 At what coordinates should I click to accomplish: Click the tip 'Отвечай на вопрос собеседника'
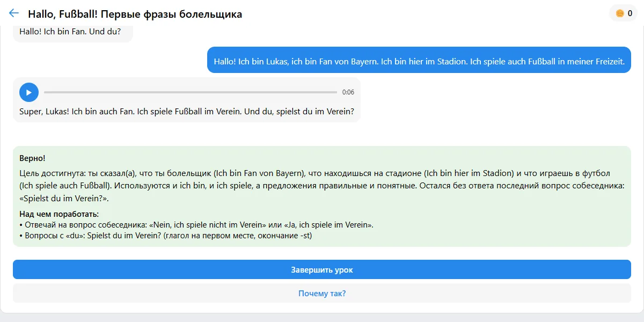pos(196,225)
